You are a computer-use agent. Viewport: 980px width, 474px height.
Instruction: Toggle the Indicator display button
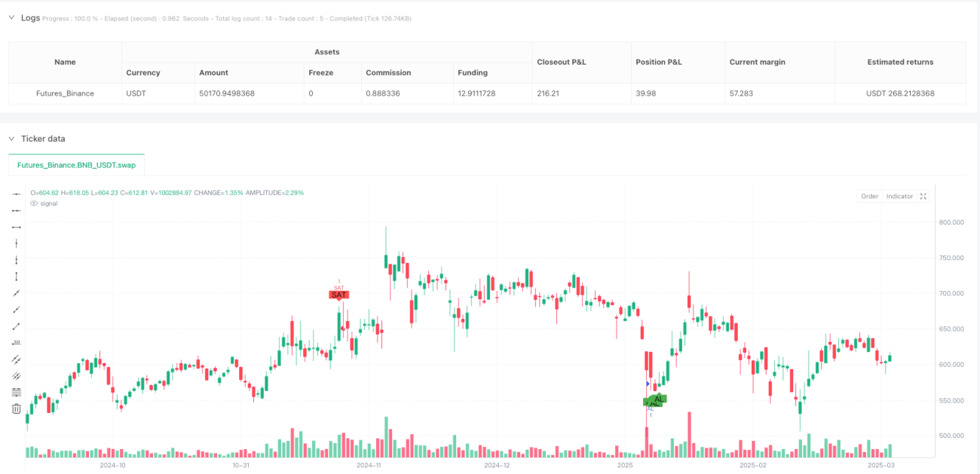click(899, 196)
